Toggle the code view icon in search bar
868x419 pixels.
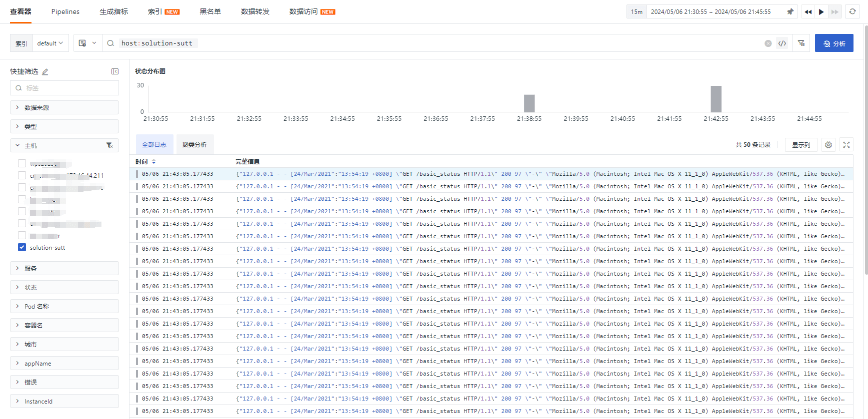[x=782, y=43]
